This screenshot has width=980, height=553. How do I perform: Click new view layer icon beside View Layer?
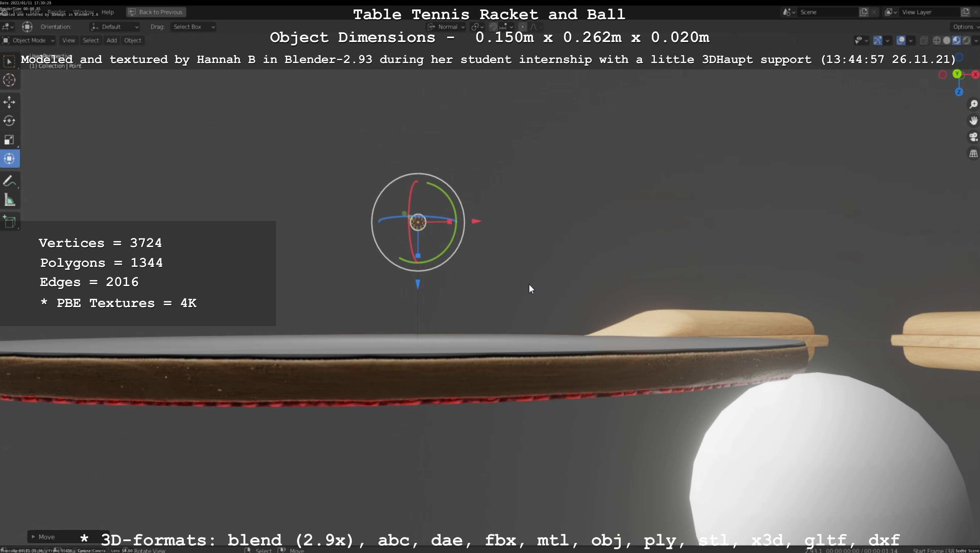[x=965, y=12]
